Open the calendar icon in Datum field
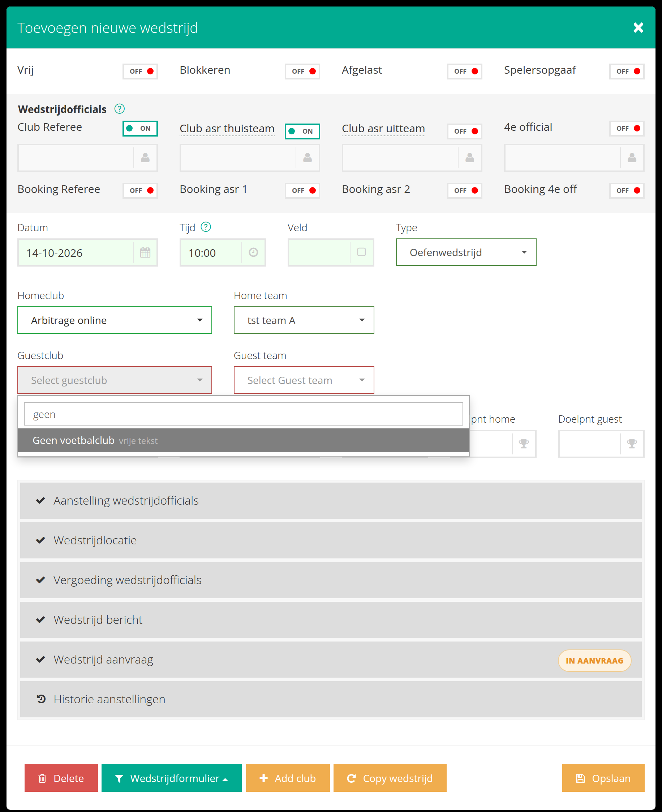 pos(145,252)
